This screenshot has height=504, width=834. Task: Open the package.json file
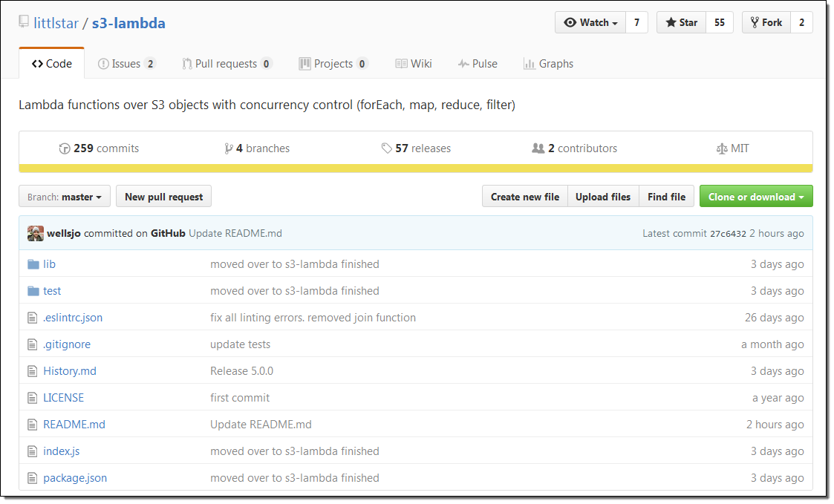(75, 478)
